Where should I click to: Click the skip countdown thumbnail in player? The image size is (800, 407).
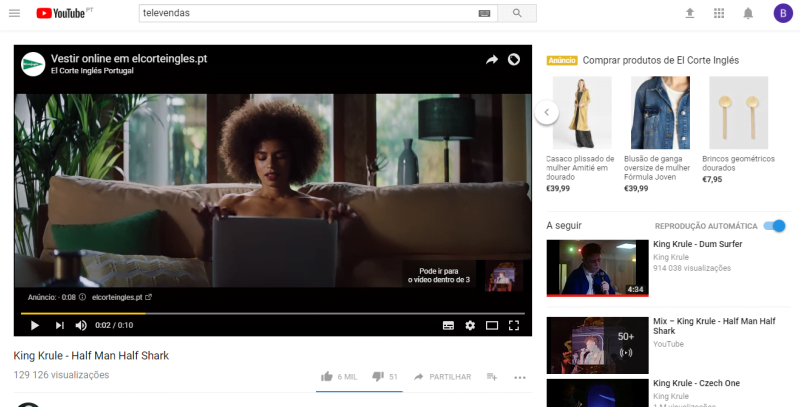tap(504, 276)
